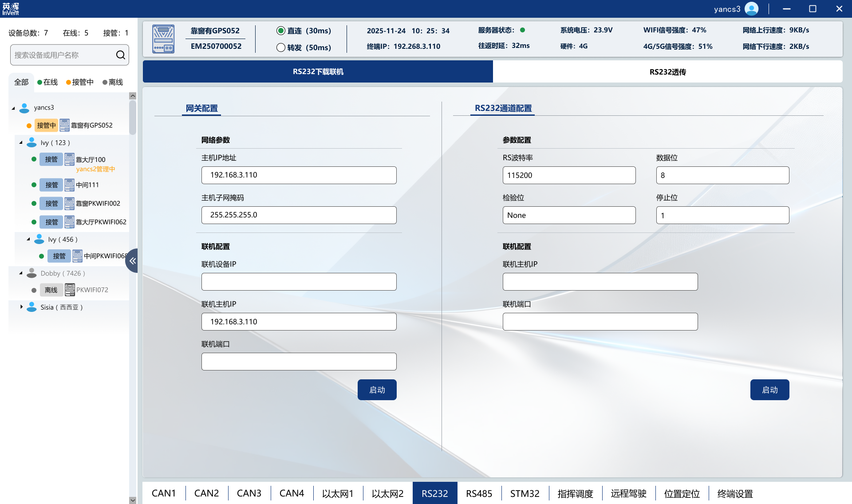The height and width of the screenshot is (504, 852).
Task: Enable the 在线 device filter
Action: click(47, 82)
